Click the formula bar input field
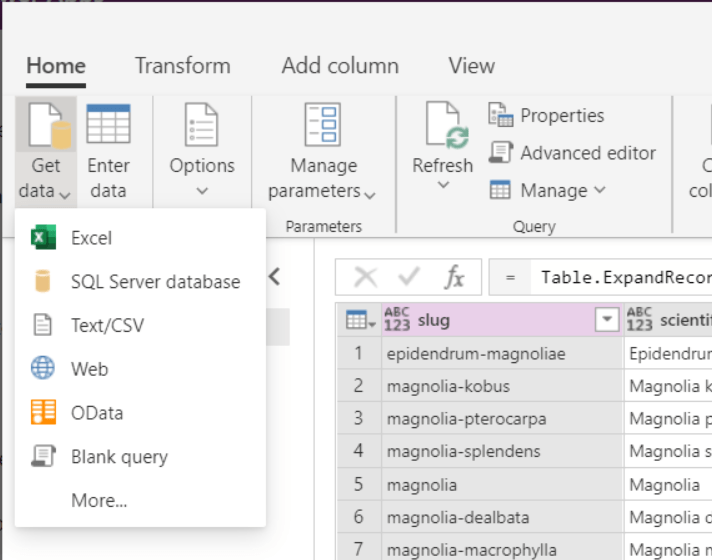Viewport: 712px width, 560px height. pos(620,277)
